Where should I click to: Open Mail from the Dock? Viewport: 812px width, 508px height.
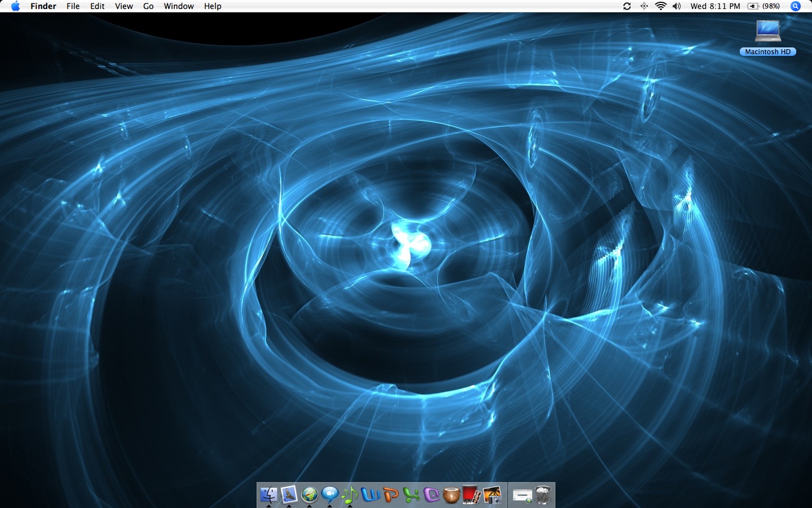coord(289,495)
